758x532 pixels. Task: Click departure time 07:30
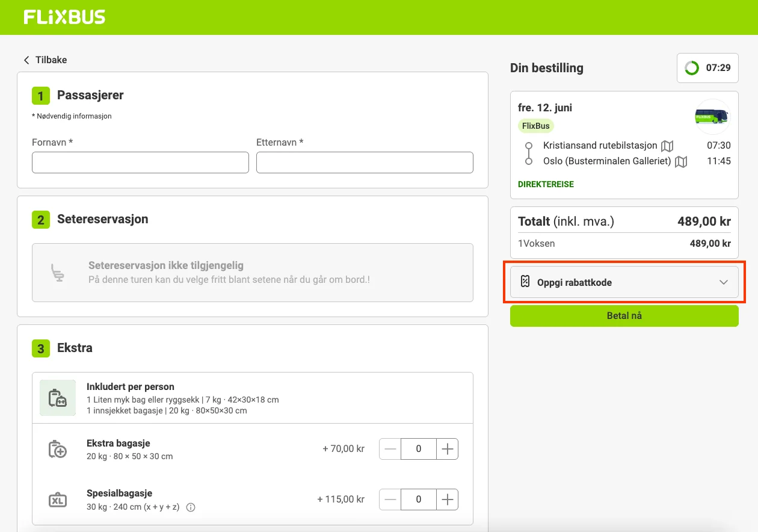(x=719, y=146)
